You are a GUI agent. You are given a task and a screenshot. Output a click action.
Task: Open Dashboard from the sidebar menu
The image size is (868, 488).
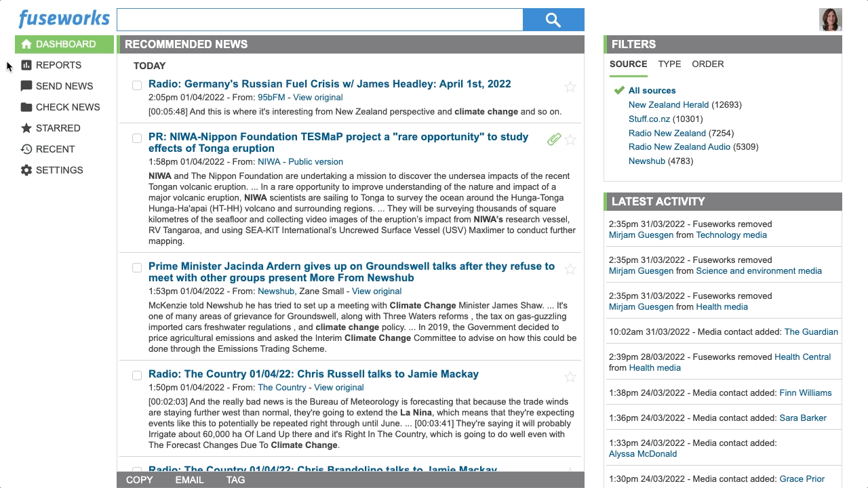[x=64, y=44]
